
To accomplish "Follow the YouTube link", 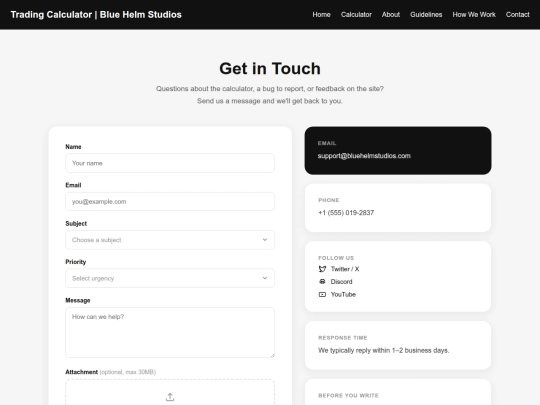I will (x=343, y=294).
